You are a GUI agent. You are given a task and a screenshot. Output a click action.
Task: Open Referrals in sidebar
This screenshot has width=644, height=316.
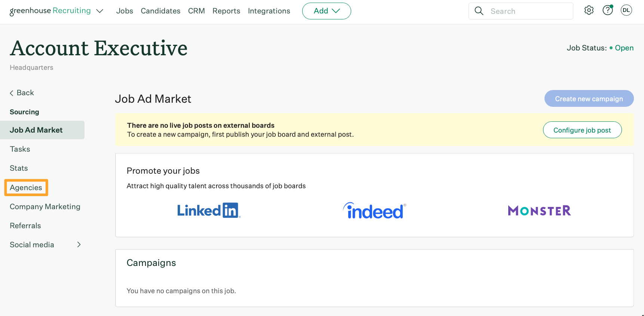point(25,226)
